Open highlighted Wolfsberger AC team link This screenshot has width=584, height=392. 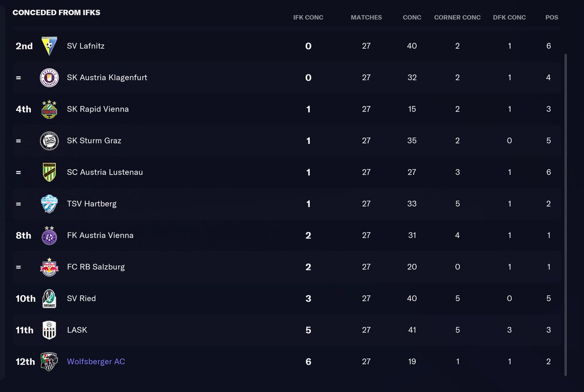coord(96,362)
